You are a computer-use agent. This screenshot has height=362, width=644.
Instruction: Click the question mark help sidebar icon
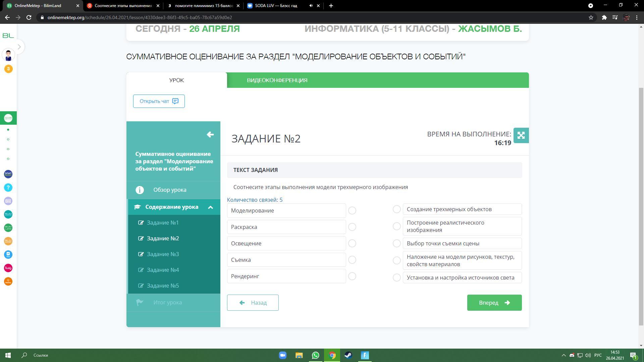[8, 187]
